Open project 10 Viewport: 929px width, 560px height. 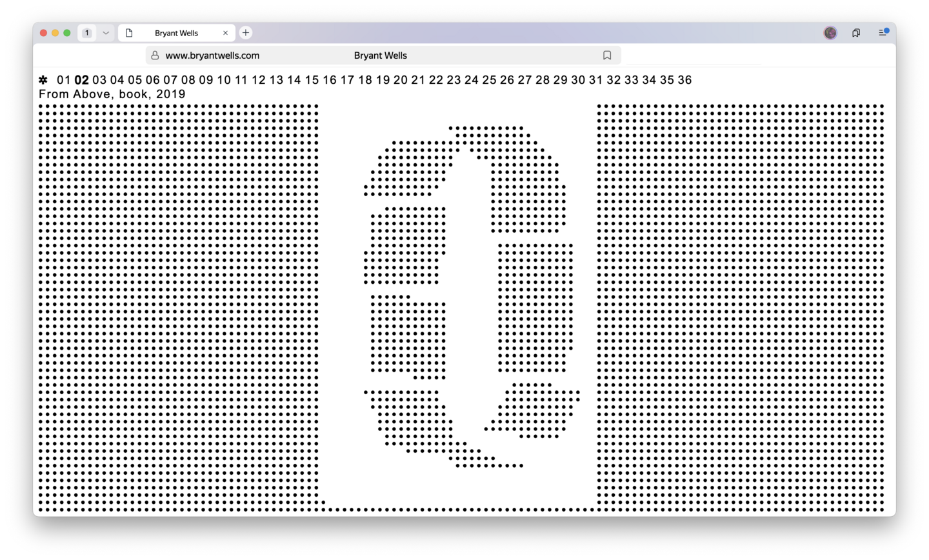(224, 80)
